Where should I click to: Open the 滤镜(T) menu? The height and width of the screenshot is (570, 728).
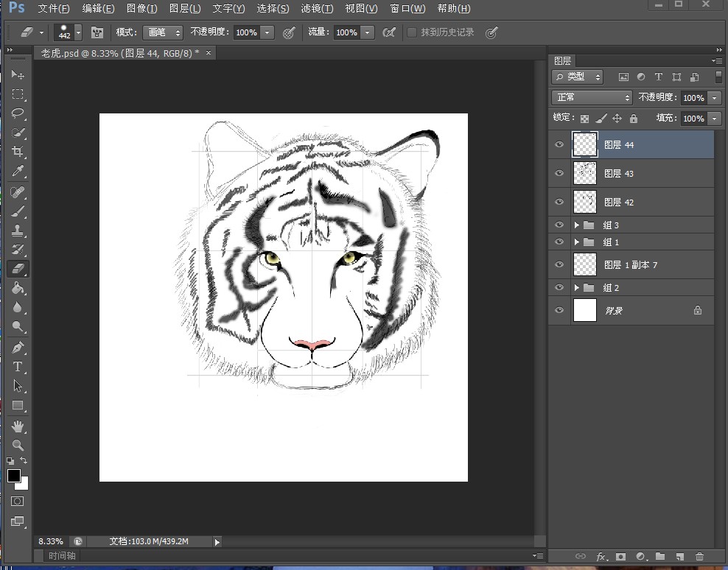click(317, 9)
